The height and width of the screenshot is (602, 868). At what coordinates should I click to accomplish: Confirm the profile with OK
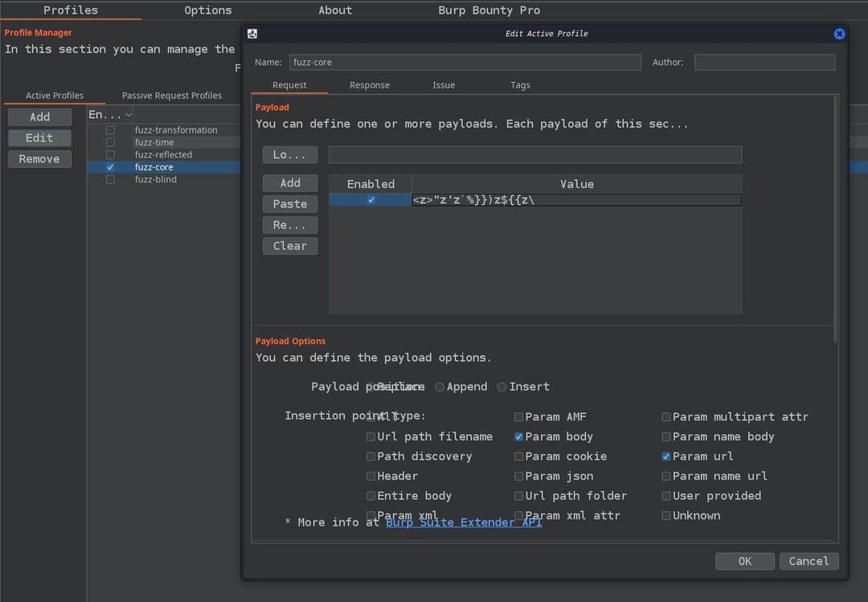[744, 561]
